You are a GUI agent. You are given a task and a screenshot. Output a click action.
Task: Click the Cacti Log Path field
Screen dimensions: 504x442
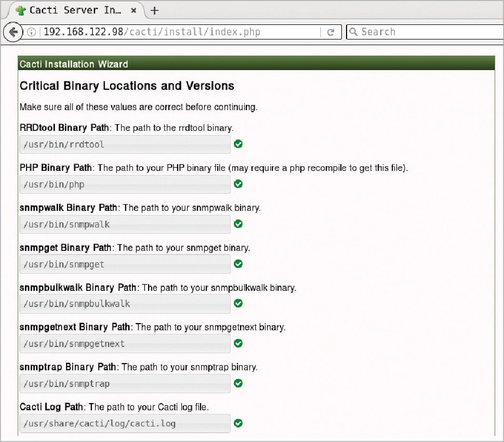(x=125, y=423)
